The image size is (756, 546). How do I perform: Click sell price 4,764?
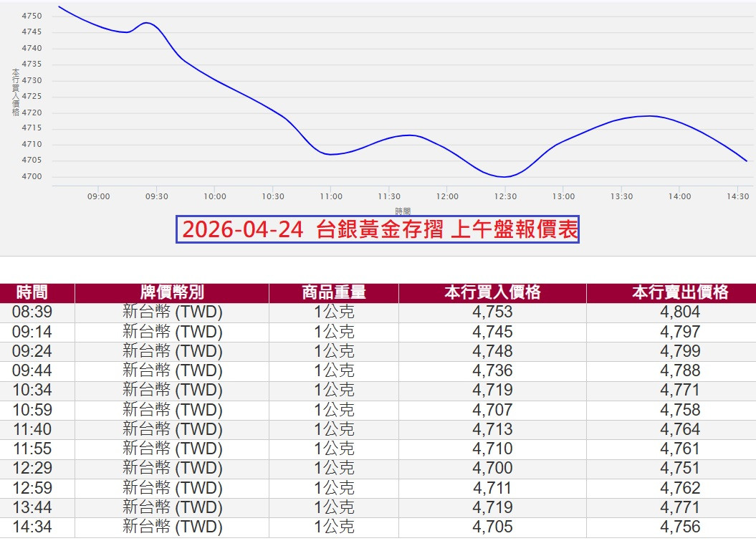(680, 429)
